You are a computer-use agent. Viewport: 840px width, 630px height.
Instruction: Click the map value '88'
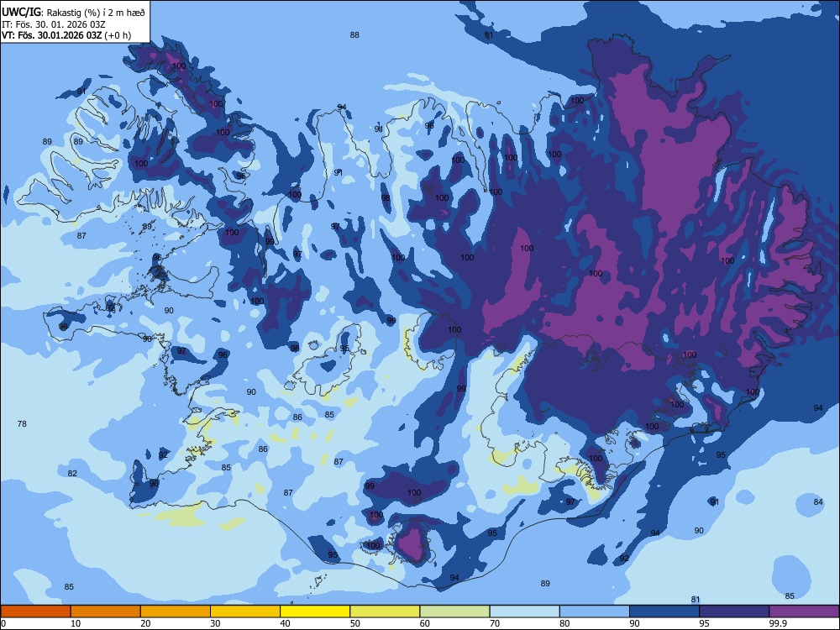354,34
